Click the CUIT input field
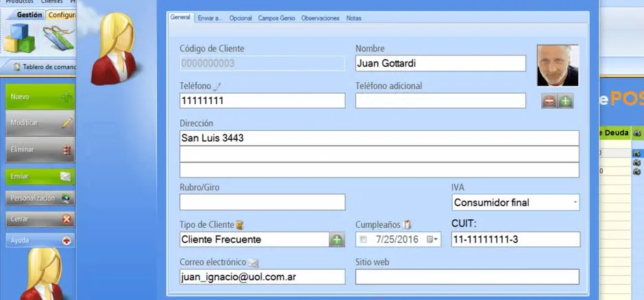Image resolution: width=644 pixels, height=300 pixels. (x=516, y=240)
